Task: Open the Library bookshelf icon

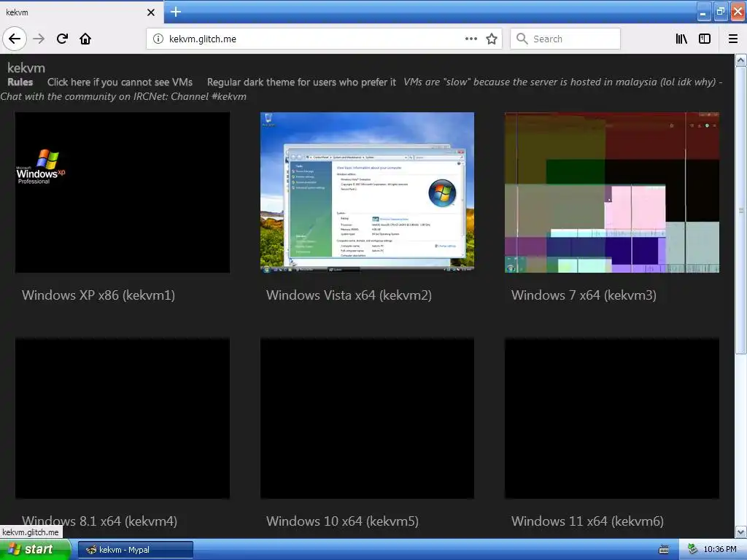Action: [681, 39]
